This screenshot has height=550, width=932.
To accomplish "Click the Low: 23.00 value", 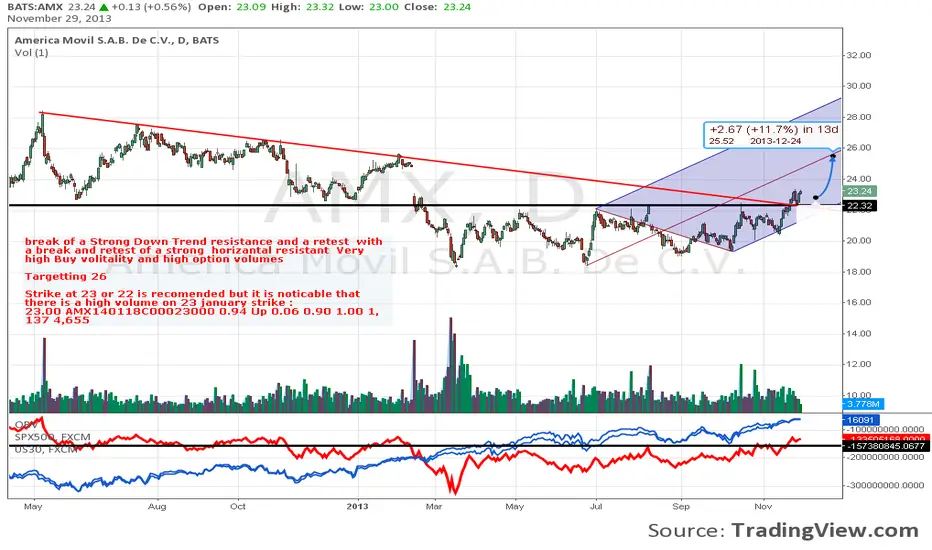I will [x=367, y=7].
